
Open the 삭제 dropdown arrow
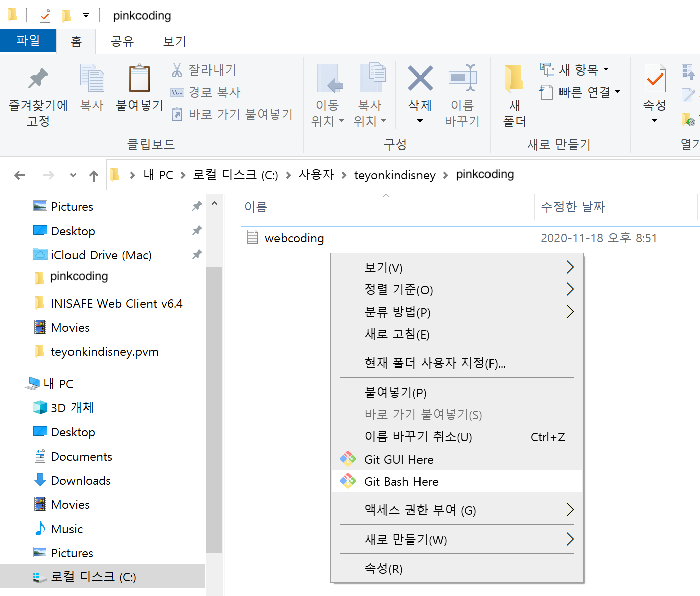click(x=420, y=121)
